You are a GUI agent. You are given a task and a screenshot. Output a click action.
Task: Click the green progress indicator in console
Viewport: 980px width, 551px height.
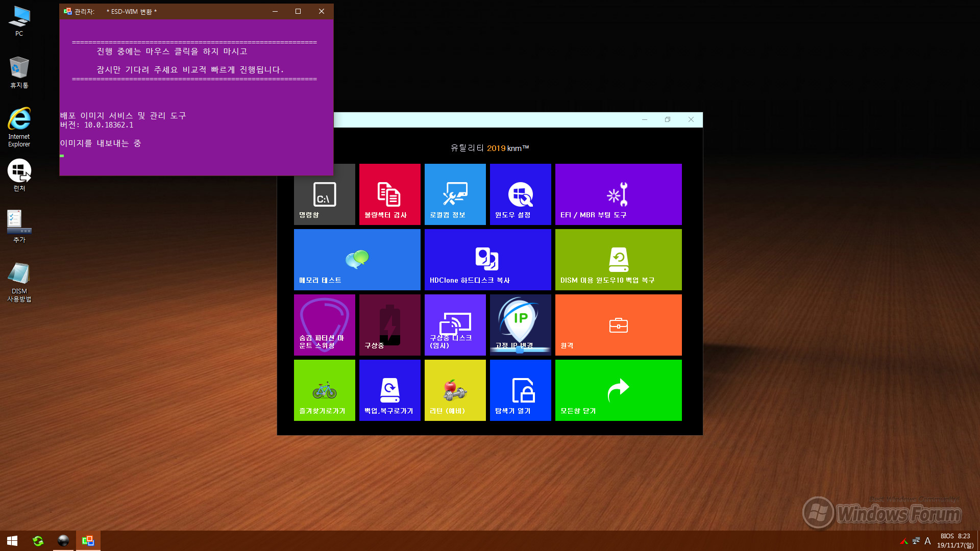pos(62,156)
